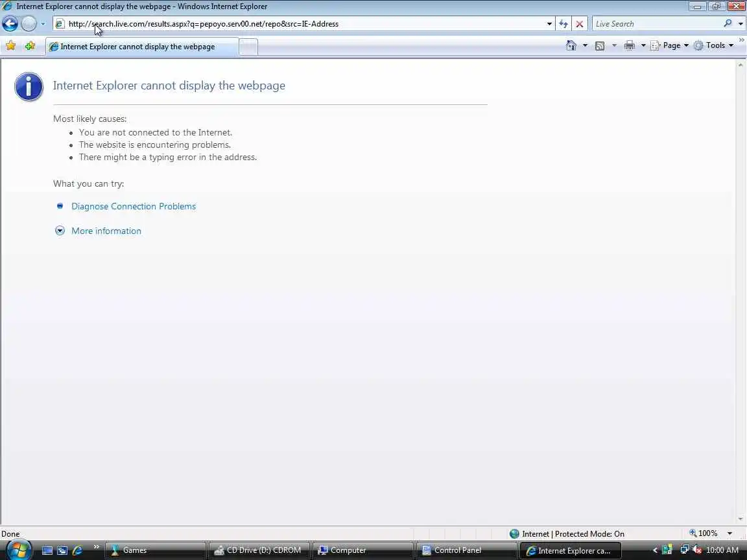Open the recent pages dropdown arrow
The width and height of the screenshot is (747, 560).
pyautogui.click(x=43, y=23)
